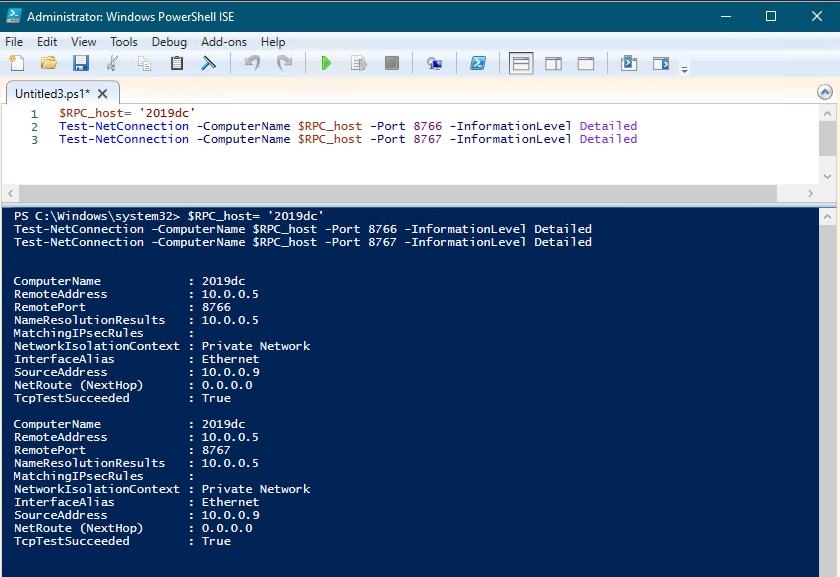Open a script using the folder icon
The height and width of the screenshot is (577, 840).
point(48,63)
